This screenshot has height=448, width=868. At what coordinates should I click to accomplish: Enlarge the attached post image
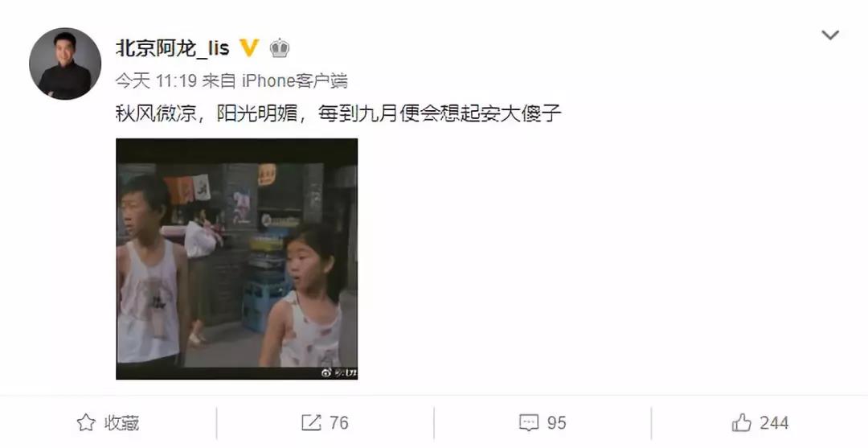click(x=236, y=259)
